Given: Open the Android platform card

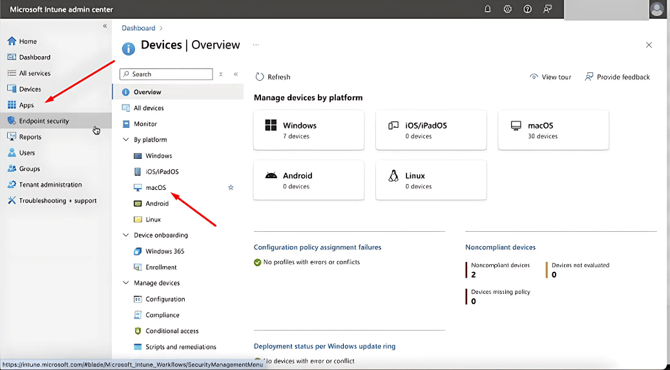Looking at the screenshot, I should [309, 180].
